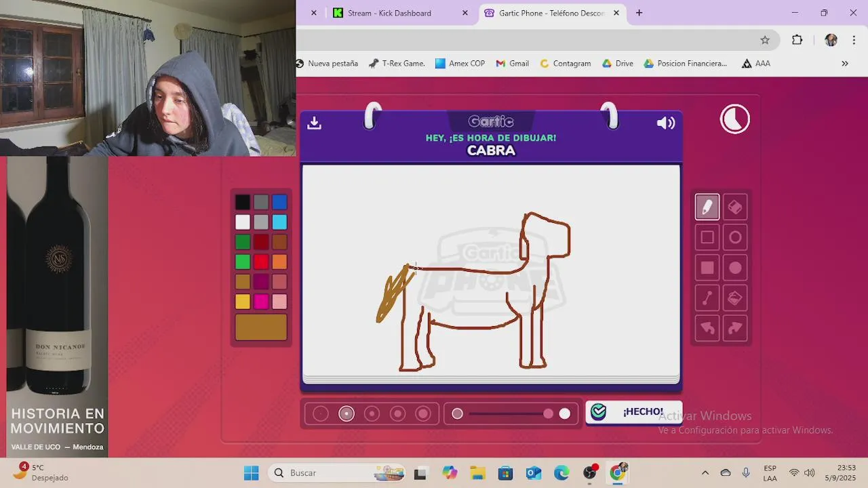Select the second brush size
Viewport: 868px width, 488px height.
pos(347,413)
